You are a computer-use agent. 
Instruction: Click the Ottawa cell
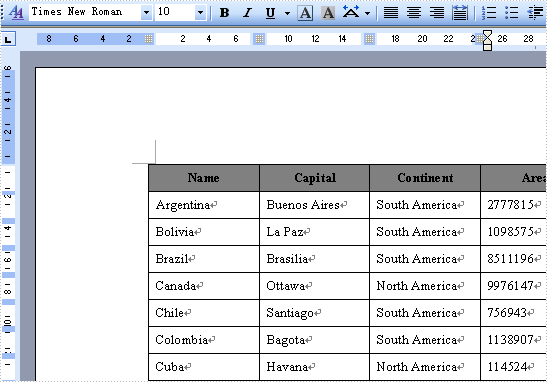coord(314,286)
